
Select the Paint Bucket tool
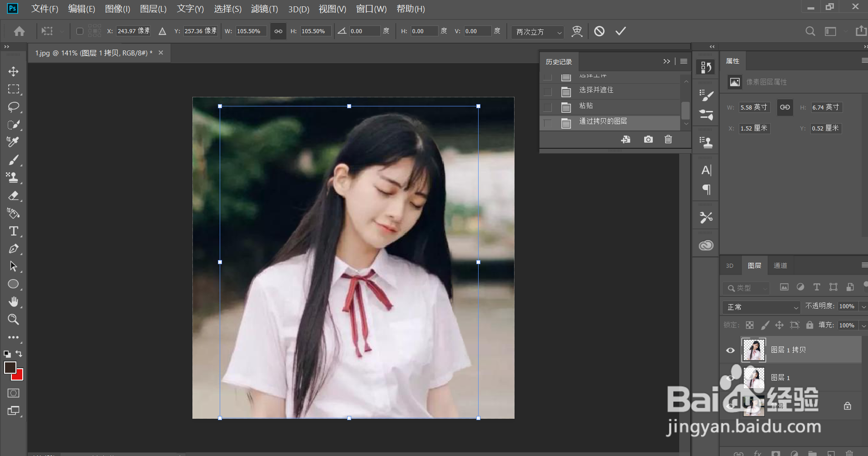click(x=13, y=213)
